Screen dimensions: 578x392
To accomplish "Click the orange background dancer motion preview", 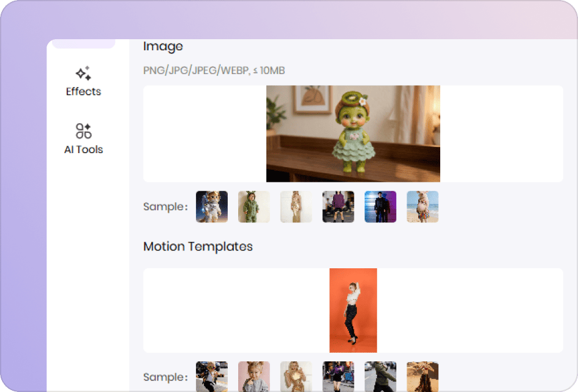I will tap(353, 310).
